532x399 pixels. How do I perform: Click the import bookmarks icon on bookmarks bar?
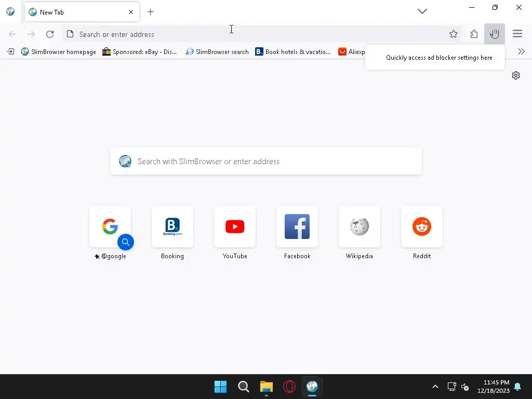click(x=11, y=51)
